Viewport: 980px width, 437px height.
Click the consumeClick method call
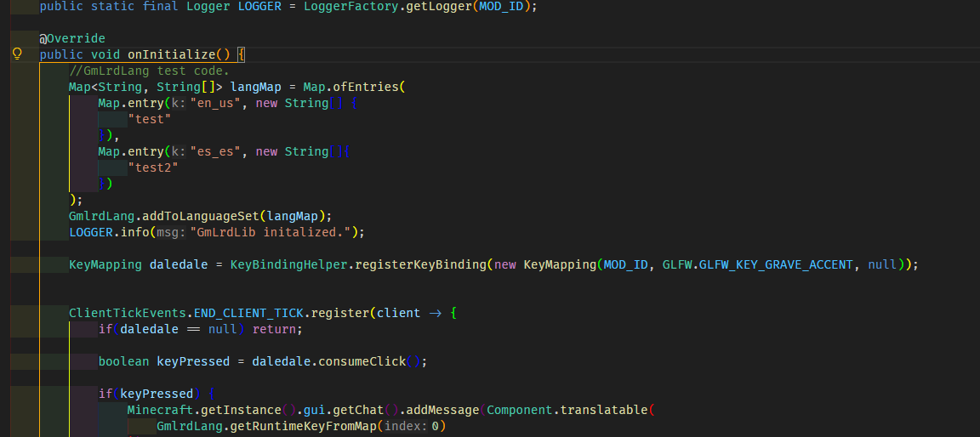tap(362, 361)
